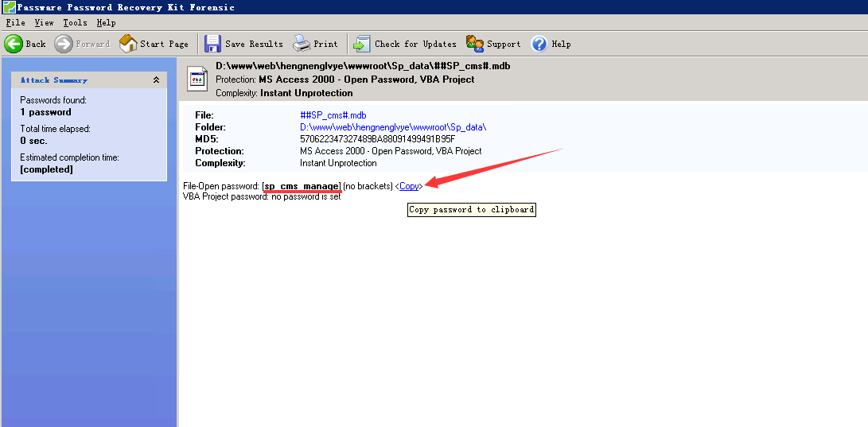This screenshot has height=427, width=868.
Task: Click the recovered password sp_cms_manage
Action: coord(302,186)
